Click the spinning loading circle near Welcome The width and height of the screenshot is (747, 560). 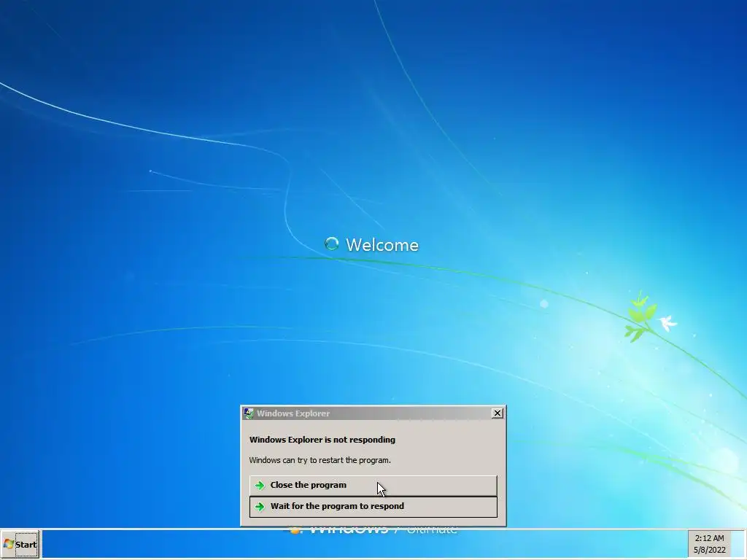(x=332, y=244)
